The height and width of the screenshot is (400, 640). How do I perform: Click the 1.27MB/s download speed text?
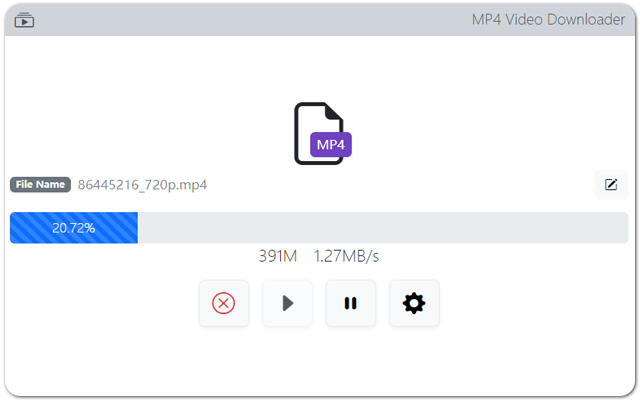click(346, 256)
